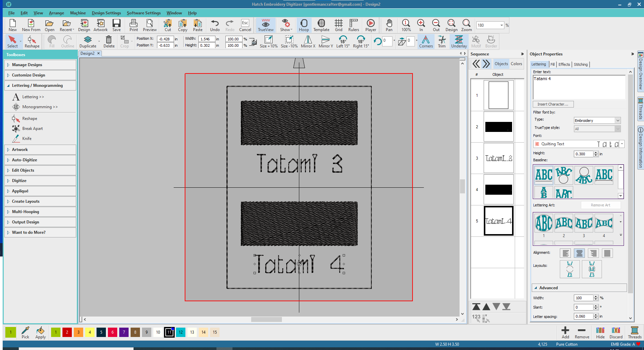Expand the Auto-Digitize toolbox

(x=24, y=160)
